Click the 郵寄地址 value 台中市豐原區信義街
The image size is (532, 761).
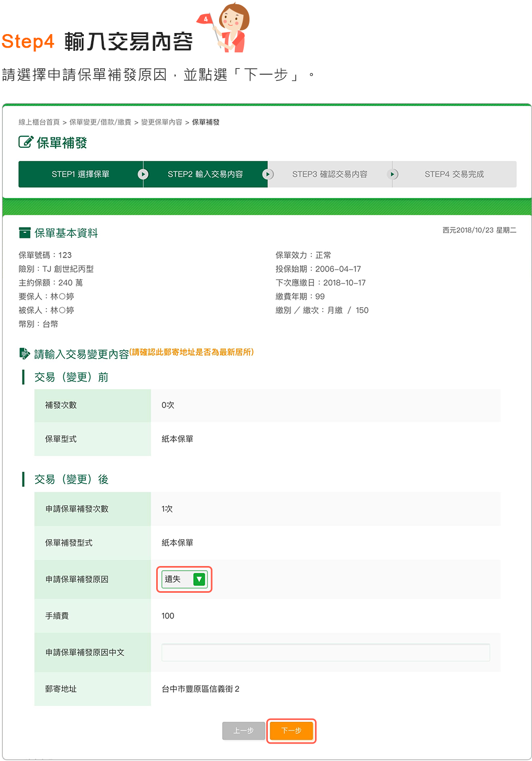click(200, 689)
